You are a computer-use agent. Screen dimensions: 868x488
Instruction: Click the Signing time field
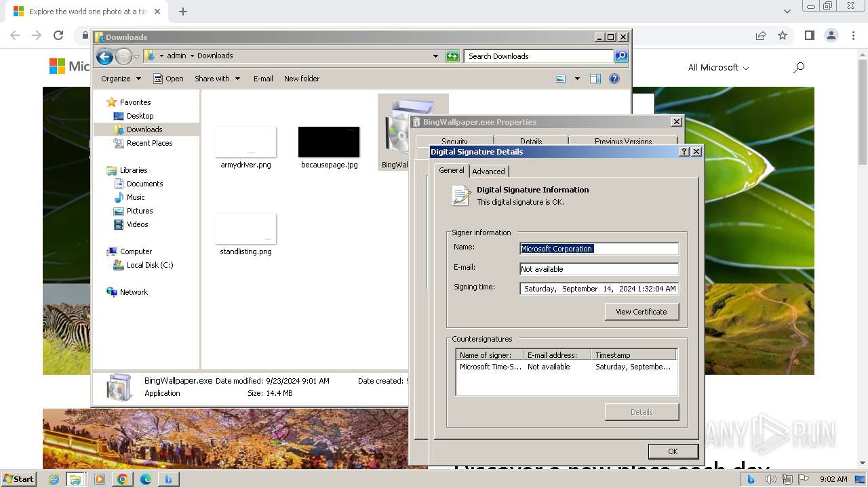pos(599,289)
